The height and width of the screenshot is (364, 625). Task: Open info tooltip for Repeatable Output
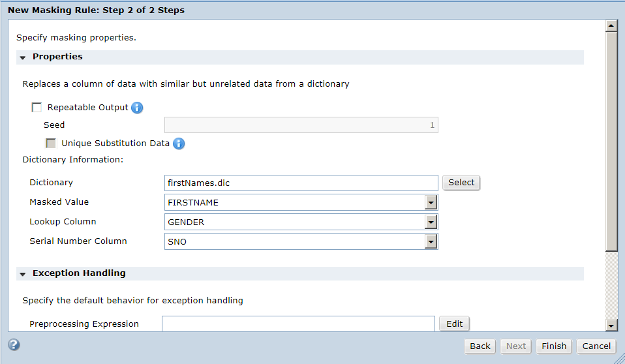137,108
